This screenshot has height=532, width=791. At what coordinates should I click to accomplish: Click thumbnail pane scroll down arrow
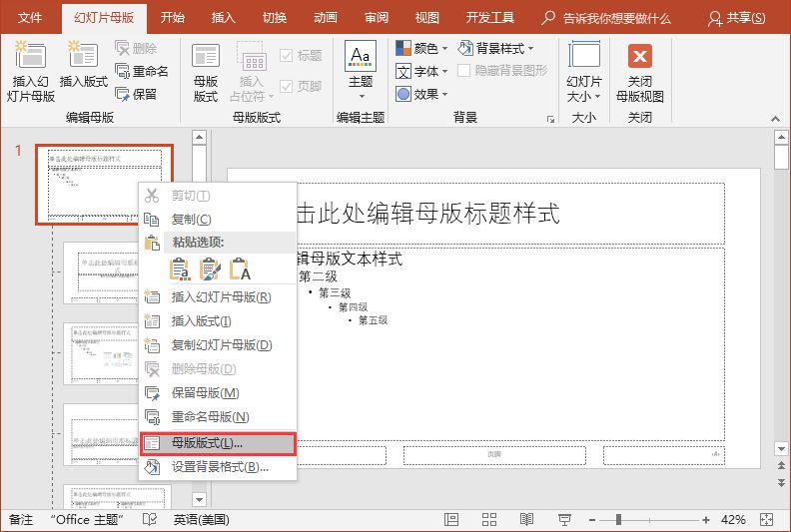200,499
